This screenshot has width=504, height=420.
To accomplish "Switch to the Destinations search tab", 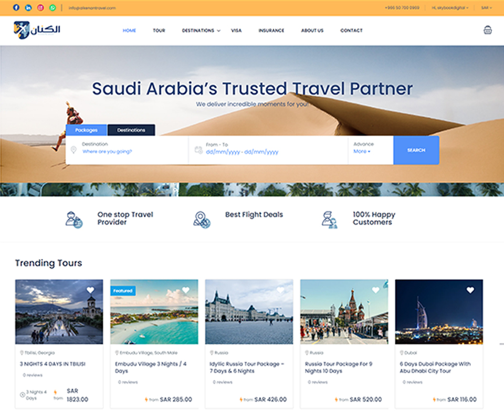I will (131, 130).
